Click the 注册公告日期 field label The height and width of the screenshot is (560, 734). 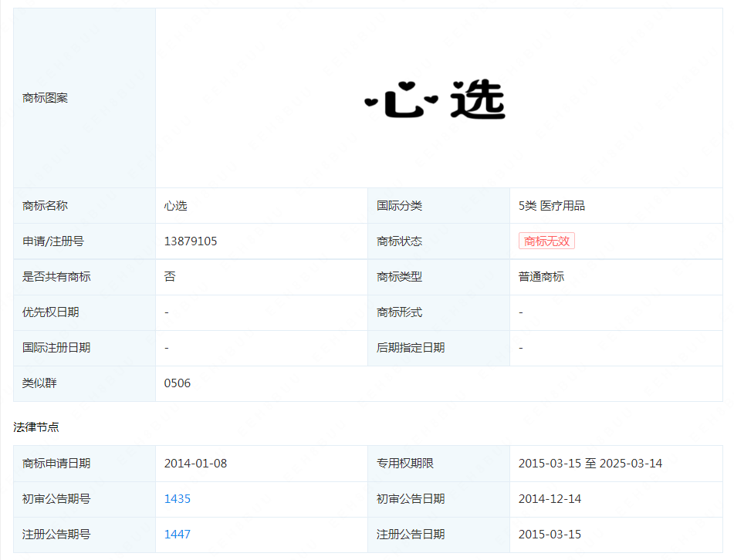click(x=411, y=535)
